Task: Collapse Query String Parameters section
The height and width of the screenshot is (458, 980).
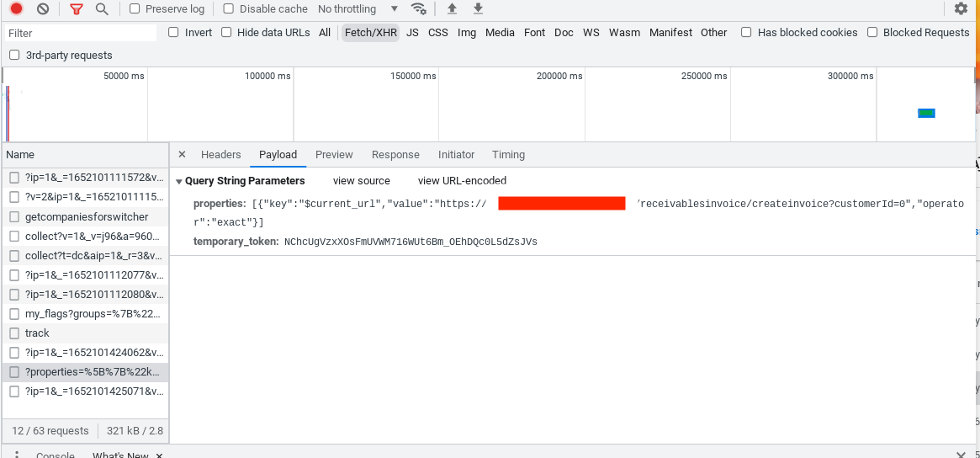Action: pyautogui.click(x=178, y=182)
